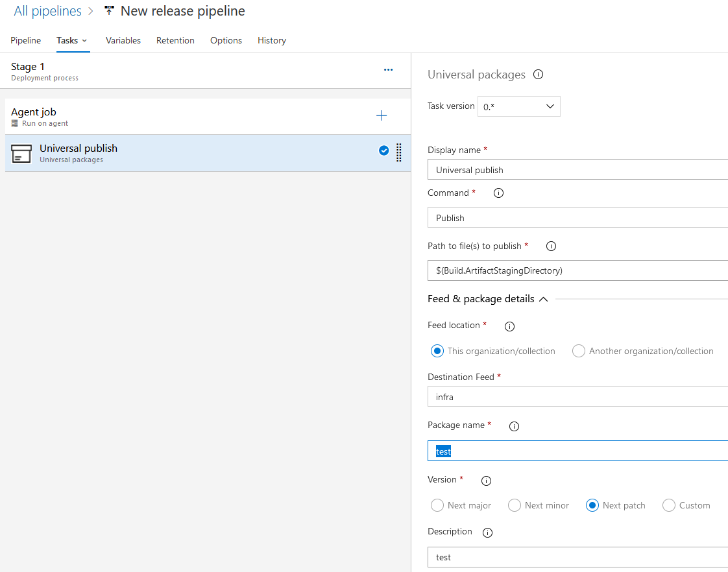The image size is (728, 572).
Task: Add a task with the plus icon on Agent job
Action: tap(382, 115)
